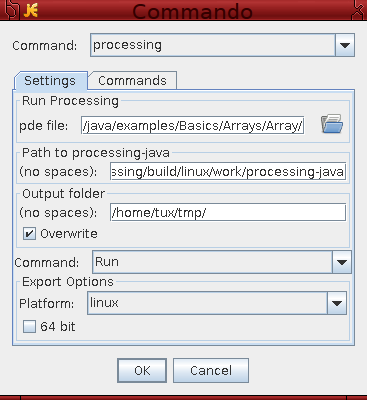Click the folder browse icon for pde file
367x400 pixels.
[332, 124]
